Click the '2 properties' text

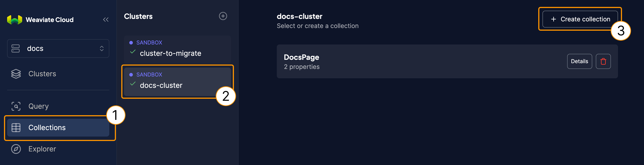click(x=302, y=67)
